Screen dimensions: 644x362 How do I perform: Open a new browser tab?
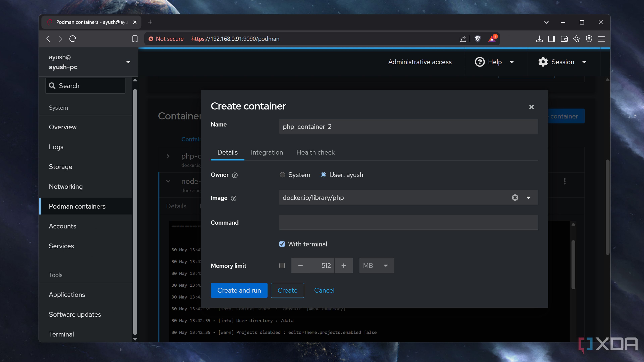pos(150,22)
